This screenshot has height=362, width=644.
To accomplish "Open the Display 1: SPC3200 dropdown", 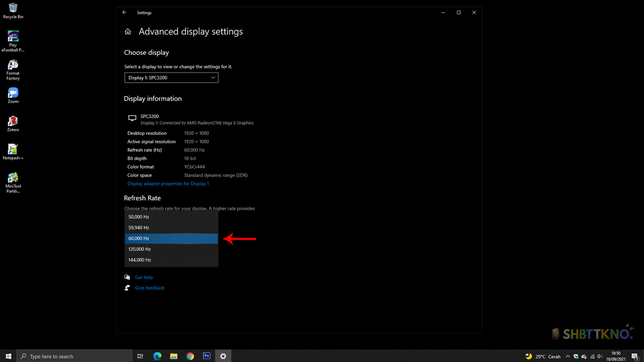I will click(171, 77).
